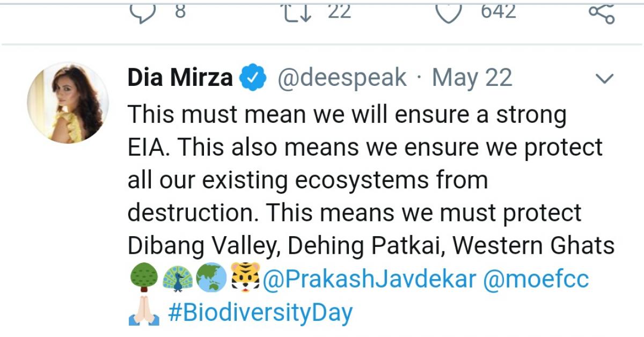Open Dia Mirza's profile picture

coord(68,102)
